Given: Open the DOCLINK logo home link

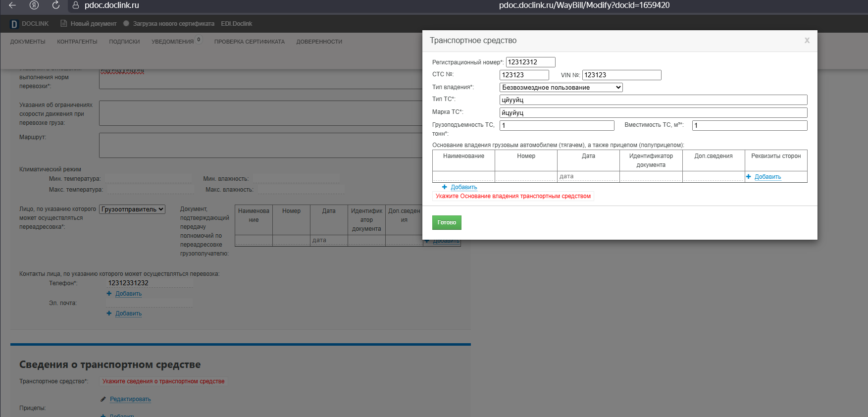Looking at the screenshot, I should 29,24.
